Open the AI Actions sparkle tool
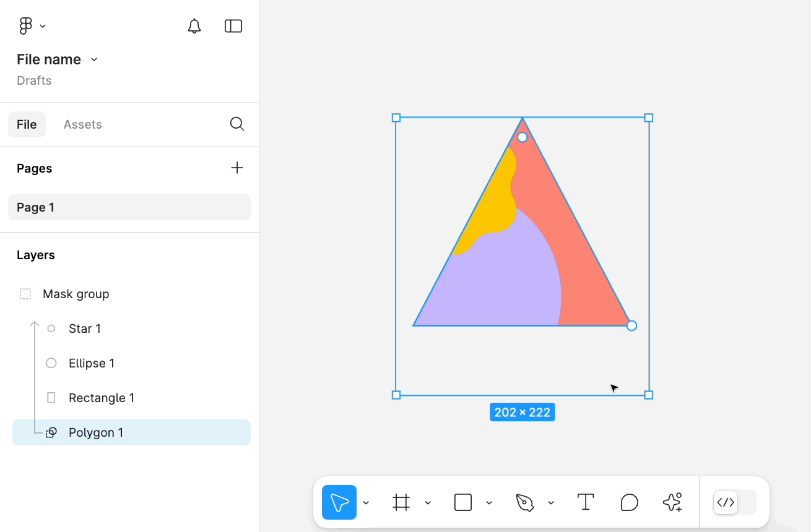811x532 pixels. [672, 502]
